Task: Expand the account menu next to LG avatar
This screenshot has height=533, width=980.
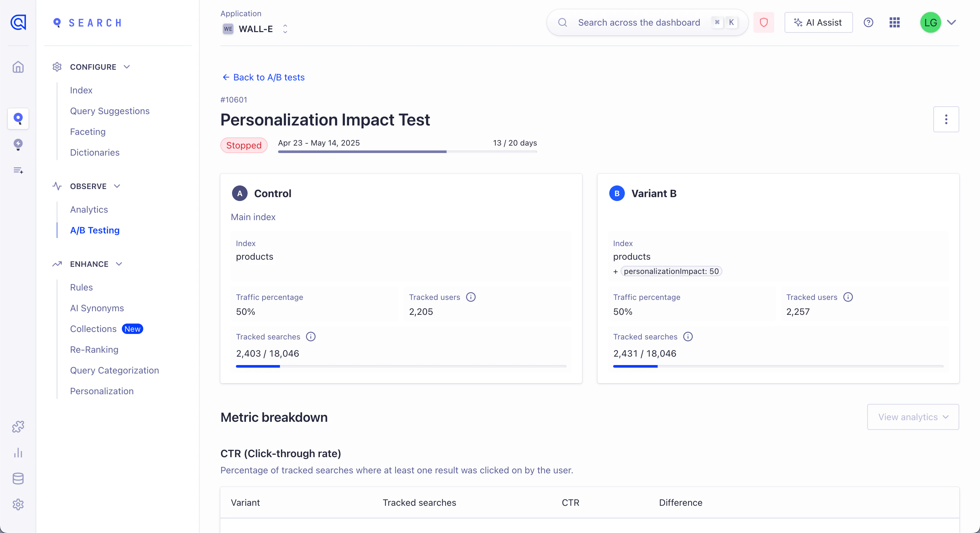Action: pos(952,22)
